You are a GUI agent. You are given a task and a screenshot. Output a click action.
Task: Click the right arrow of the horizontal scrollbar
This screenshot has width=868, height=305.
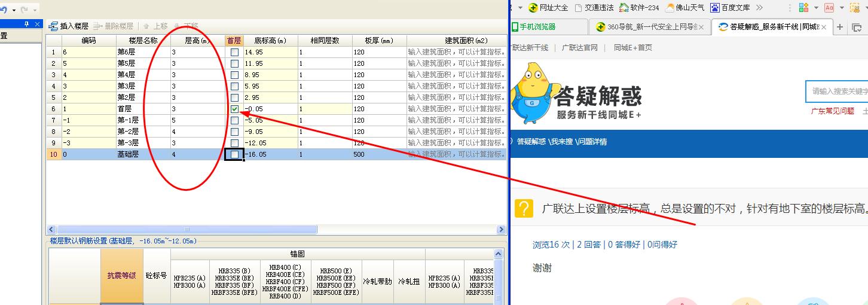point(501,230)
